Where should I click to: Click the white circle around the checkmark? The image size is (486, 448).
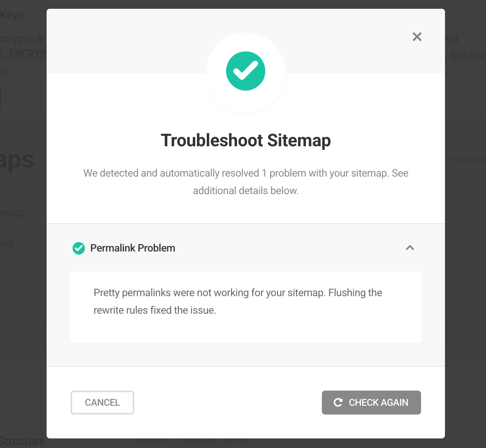(x=245, y=44)
